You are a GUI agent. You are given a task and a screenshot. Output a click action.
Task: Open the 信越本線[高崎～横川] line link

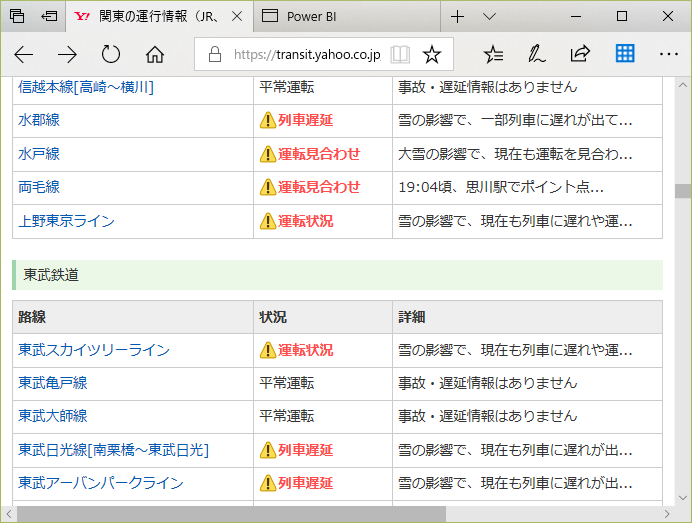pyautogui.click(x=86, y=87)
